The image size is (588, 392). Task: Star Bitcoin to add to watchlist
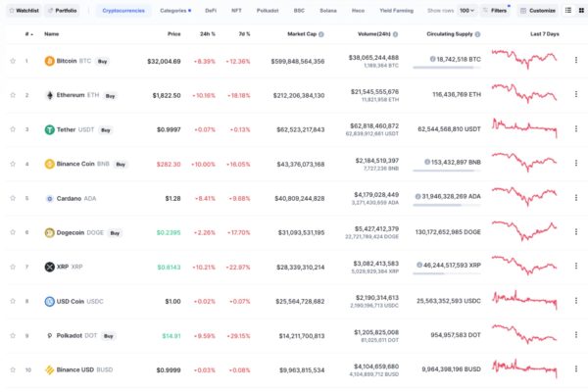click(x=13, y=61)
